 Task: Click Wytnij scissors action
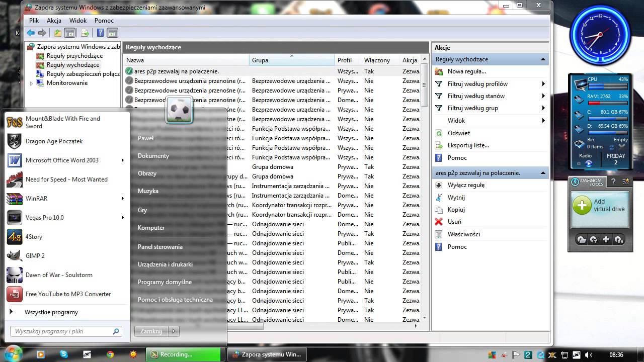coord(456,198)
